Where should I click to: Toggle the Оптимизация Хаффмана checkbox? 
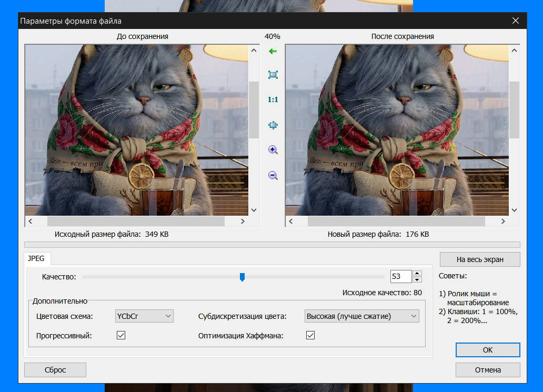(310, 335)
